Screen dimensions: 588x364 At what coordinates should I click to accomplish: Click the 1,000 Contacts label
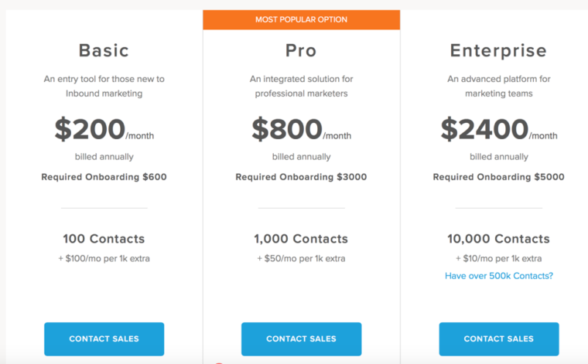click(301, 239)
